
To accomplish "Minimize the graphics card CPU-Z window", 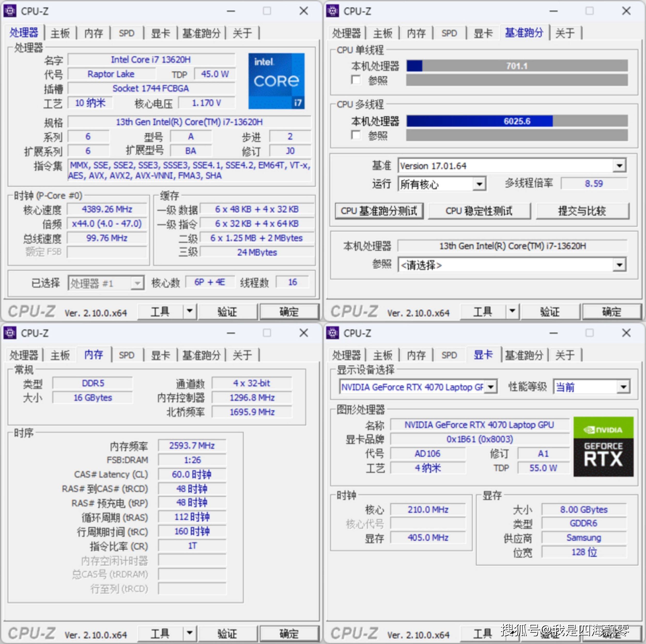I will click(x=553, y=333).
